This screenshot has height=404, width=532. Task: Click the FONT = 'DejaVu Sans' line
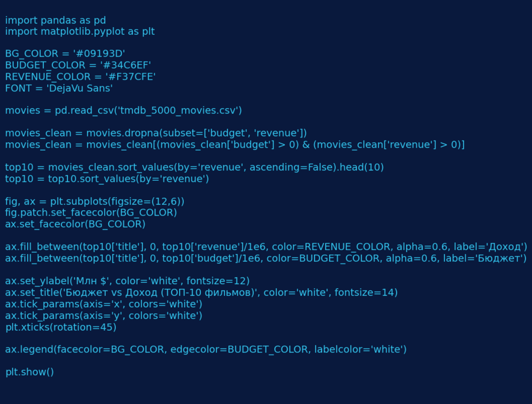(x=59, y=89)
